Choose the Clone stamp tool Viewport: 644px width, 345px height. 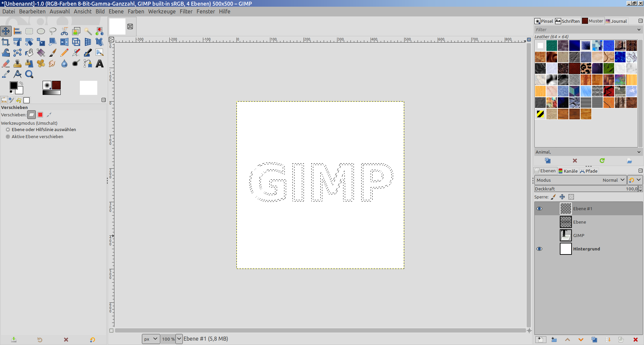[17, 63]
